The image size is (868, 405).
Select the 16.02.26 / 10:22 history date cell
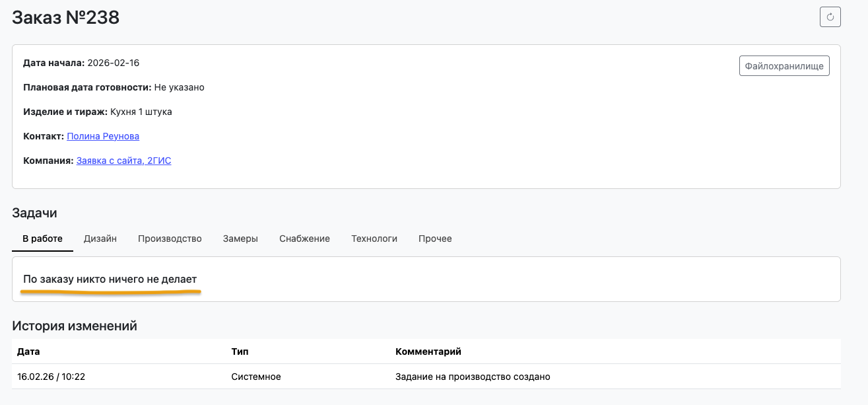click(51, 377)
